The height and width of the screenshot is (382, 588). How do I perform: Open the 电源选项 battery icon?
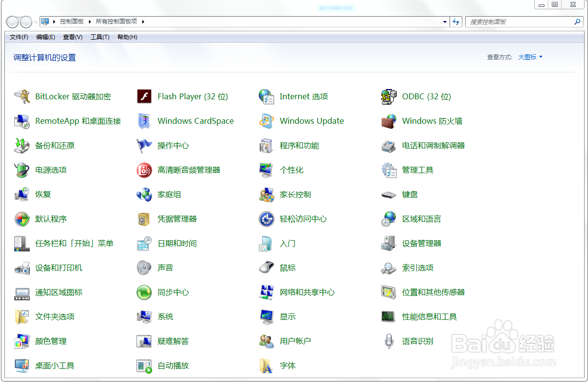point(22,170)
